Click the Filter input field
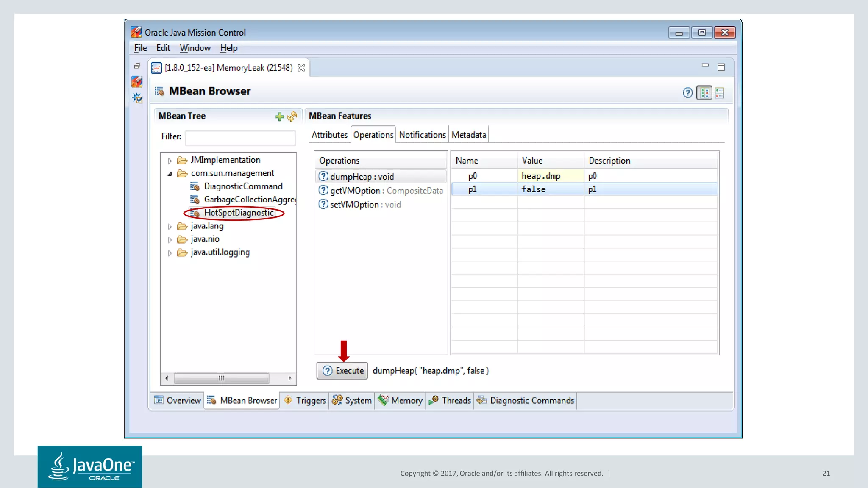The image size is (868, 488). coord(240,137)
